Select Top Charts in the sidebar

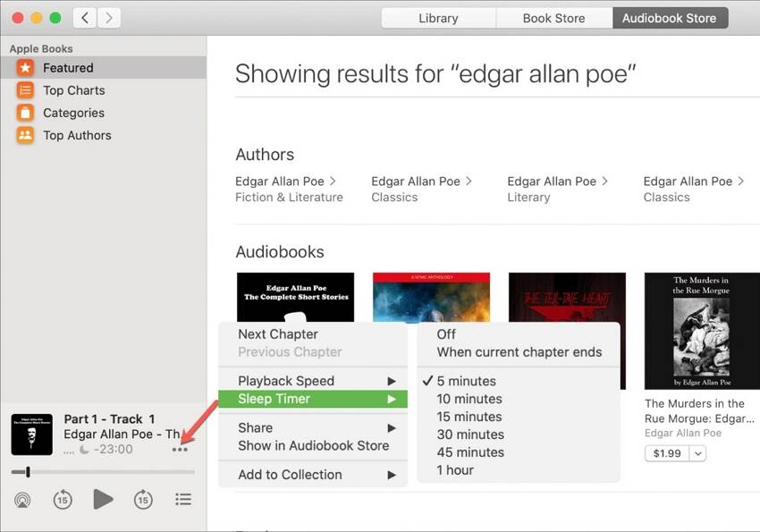[103, 90]
